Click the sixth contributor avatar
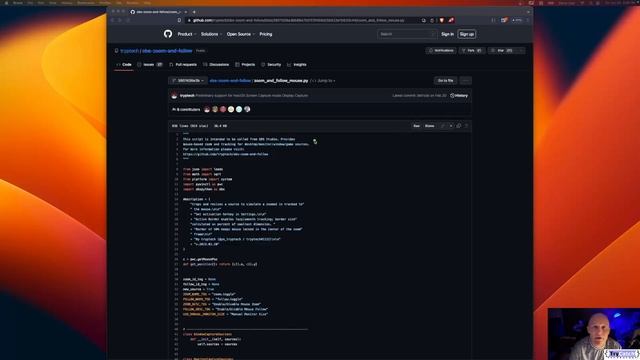Viewport: 640px width, 360px height. 247,109
